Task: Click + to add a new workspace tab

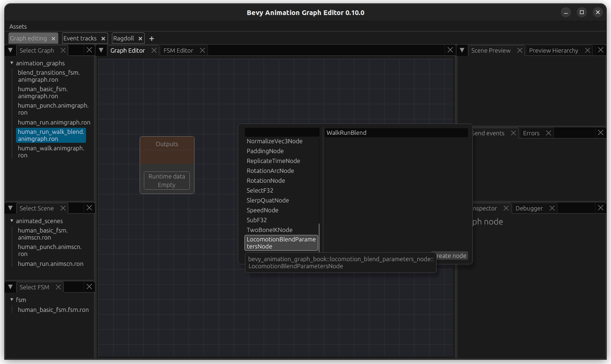Action: [x=151, y=38]
